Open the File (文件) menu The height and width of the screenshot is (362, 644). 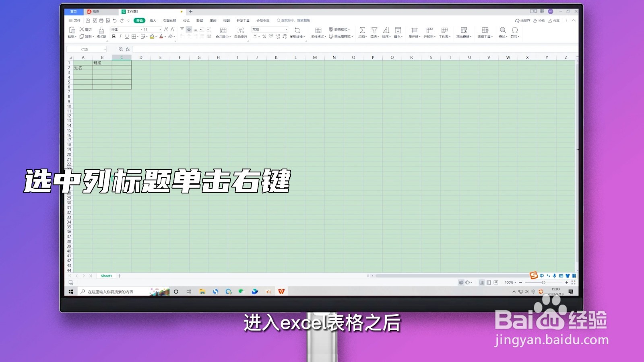click(x=75, y=21)
